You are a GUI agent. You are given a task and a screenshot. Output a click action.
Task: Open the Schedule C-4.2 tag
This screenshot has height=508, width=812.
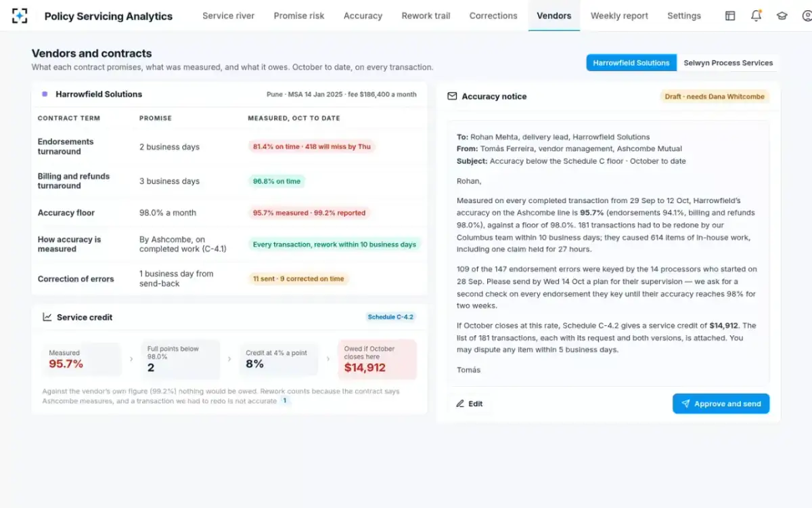(x=390, y=317)
